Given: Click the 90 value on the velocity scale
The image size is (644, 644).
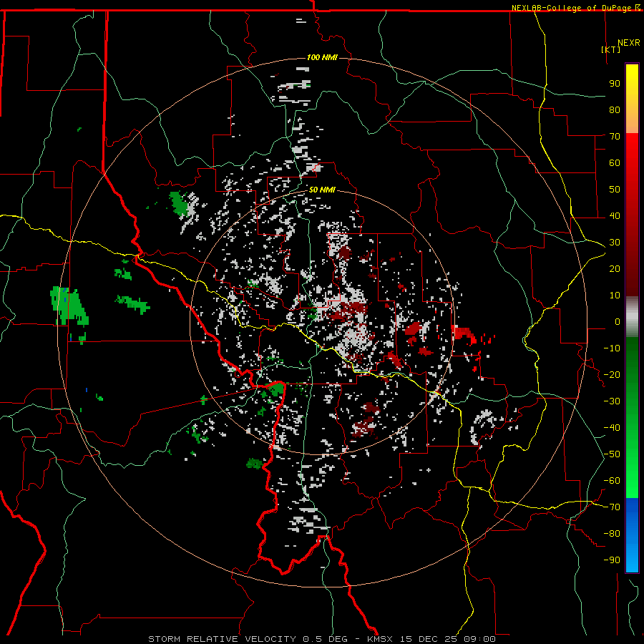Looking at the screenshot, I should (x=615, y=84).
